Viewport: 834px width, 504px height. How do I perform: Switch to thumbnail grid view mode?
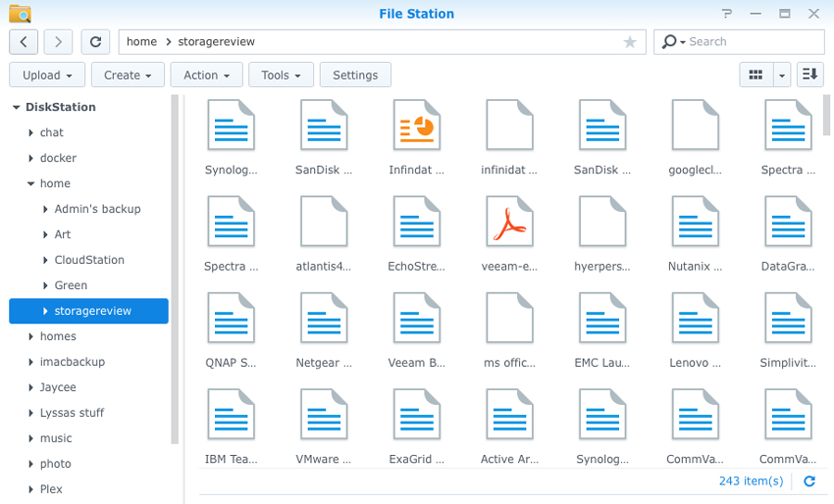tap(756, 75)
